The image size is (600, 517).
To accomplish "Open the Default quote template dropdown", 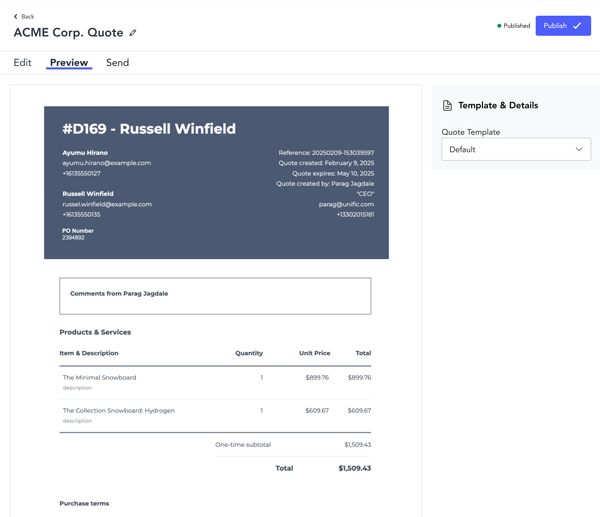I will [x=515, y=150].
